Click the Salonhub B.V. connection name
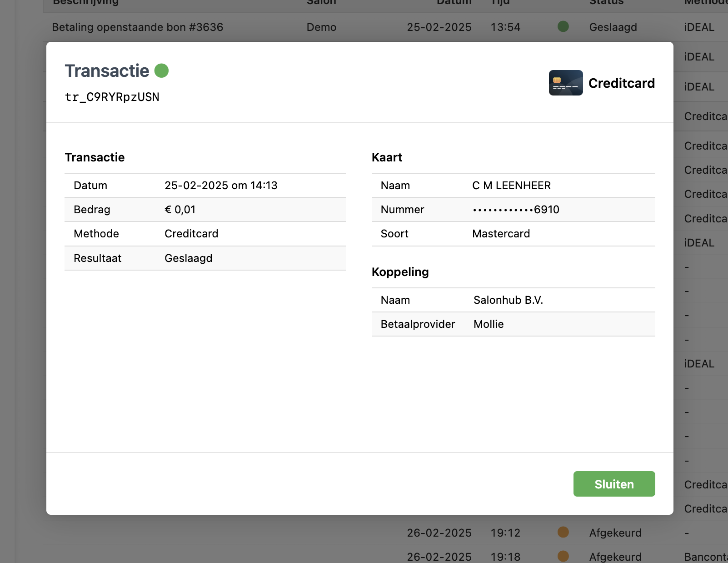Image resolution: width=728 pixels, height=563 pixels. coord(508,300)
